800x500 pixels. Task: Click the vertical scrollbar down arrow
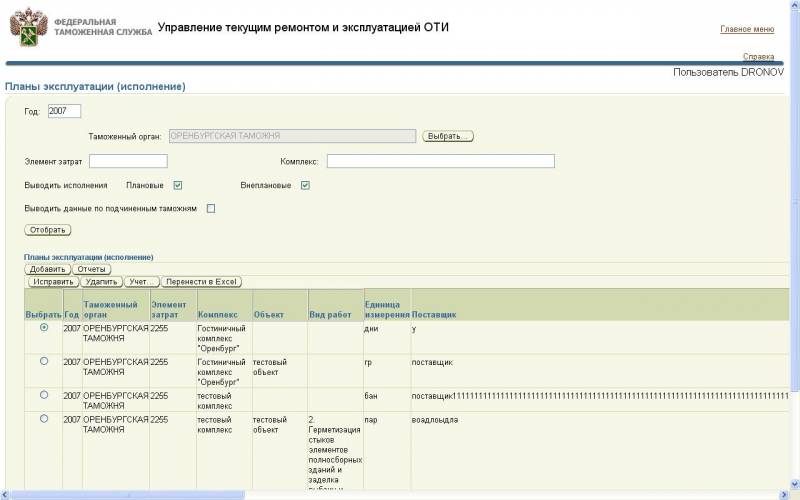[795, 484]
